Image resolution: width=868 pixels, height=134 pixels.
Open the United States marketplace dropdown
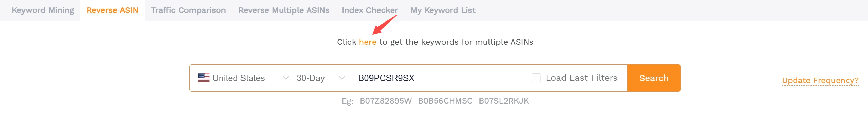pyautogui.click(x=243, y=78)
